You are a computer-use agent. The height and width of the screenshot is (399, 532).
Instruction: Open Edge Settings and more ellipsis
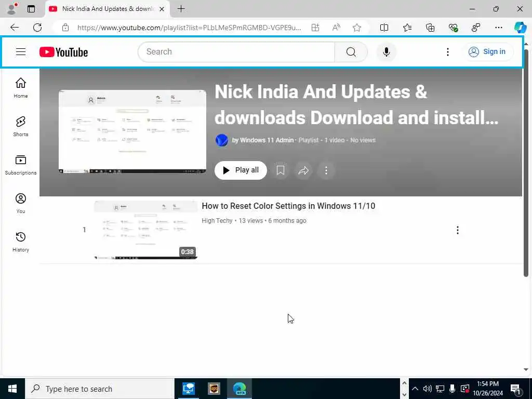(x=498, y=28)
